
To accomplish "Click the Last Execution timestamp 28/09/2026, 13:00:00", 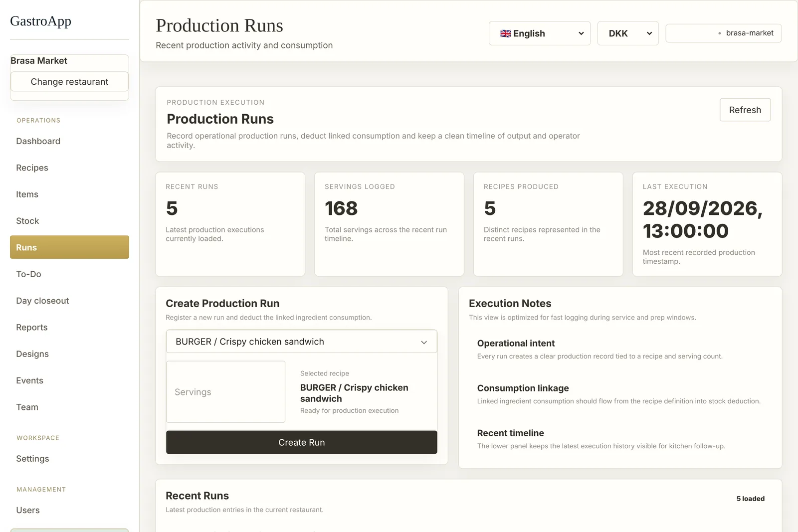I will 702,219.
